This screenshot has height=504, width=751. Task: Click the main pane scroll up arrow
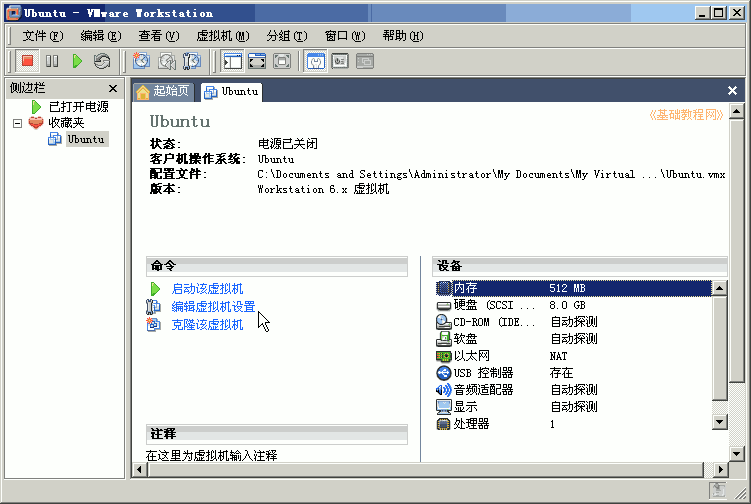point(737,112)
